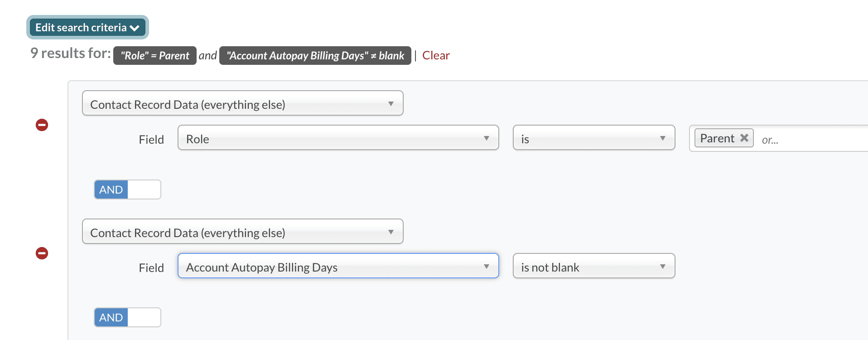This screenshot has width=868, height=340.
Task: Click the 'or...' value input field
Action: (806, 140)
